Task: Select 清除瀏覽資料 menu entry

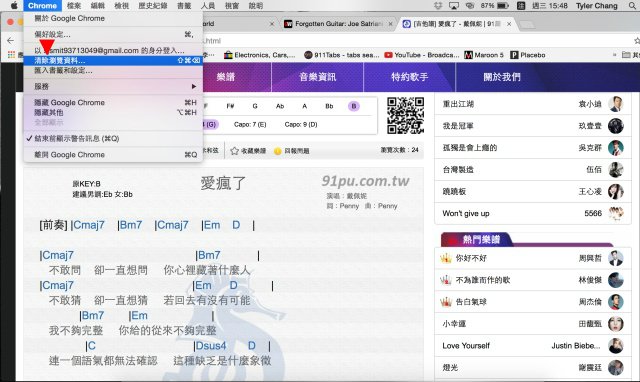Action: point(113,60)
